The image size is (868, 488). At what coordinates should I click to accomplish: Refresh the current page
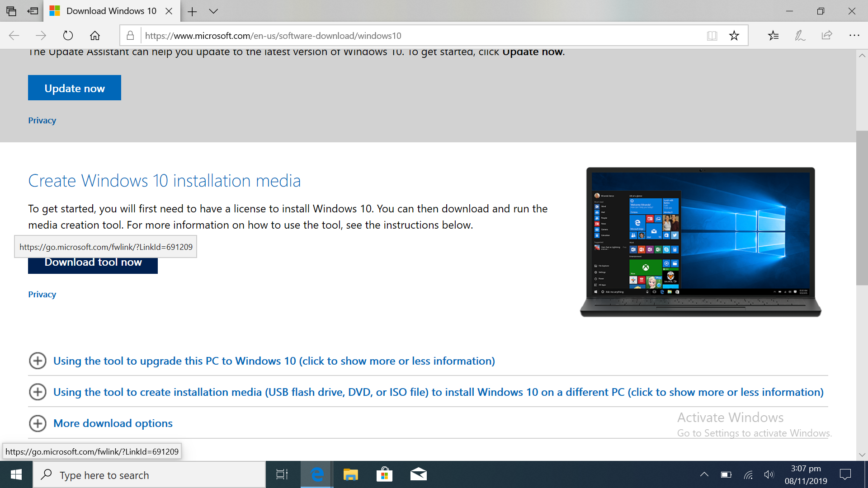(x=68, y=35)
